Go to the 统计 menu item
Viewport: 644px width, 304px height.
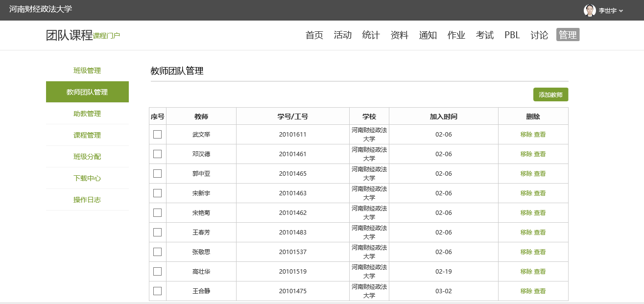[x=371, y=35]
